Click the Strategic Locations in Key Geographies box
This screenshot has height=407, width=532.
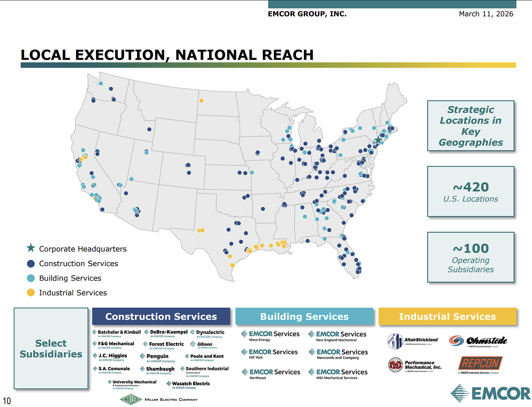tap(471, 126)
